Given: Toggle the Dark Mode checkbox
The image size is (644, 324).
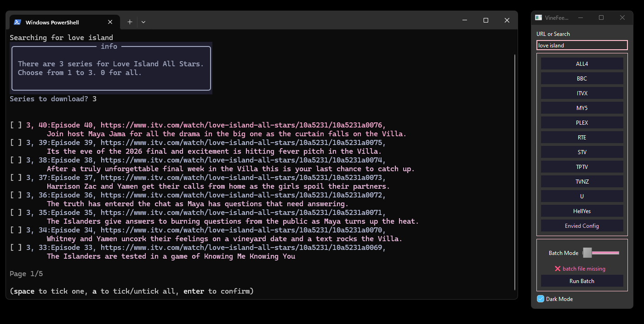Looking at the screenshot, I should 541,299.
